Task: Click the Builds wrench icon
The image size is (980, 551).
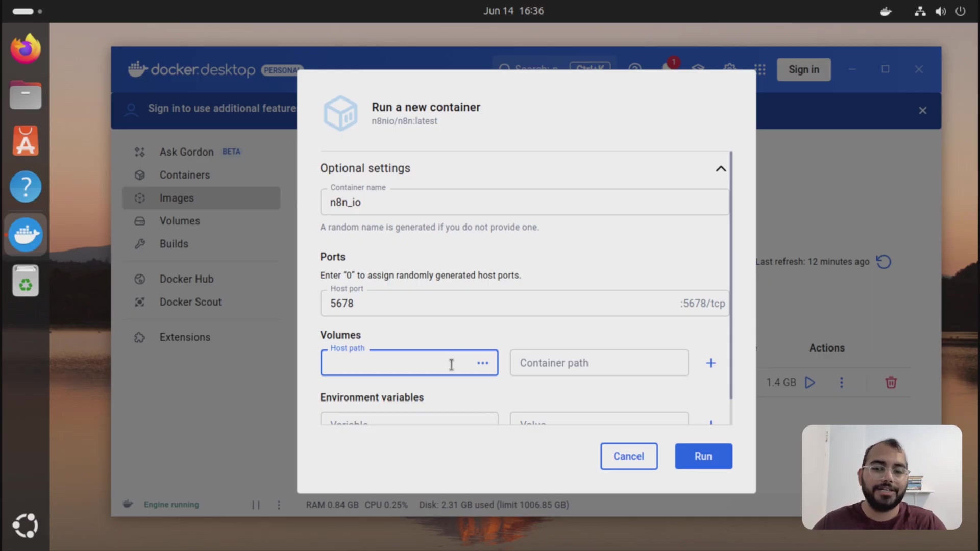Action: 139,244
